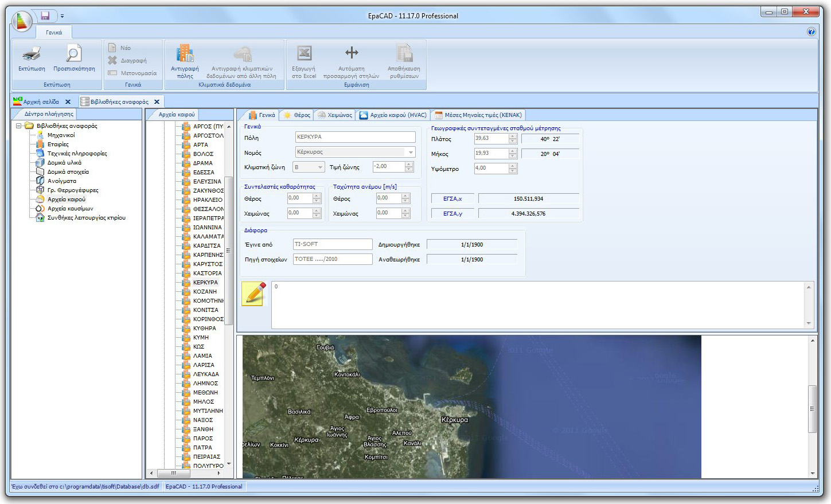Increase Τιμή ζώνης with the up stepper

pyautogui.click(x=409, y=163)
